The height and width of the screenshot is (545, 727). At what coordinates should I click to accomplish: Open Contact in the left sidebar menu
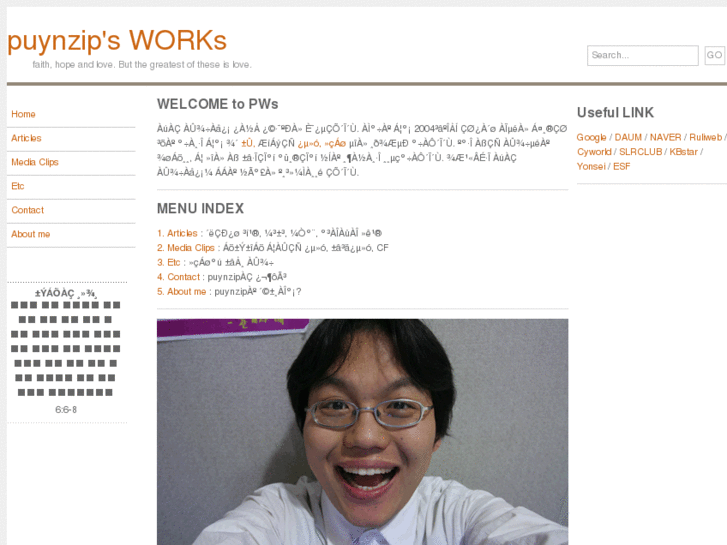(x=27, y=210)
